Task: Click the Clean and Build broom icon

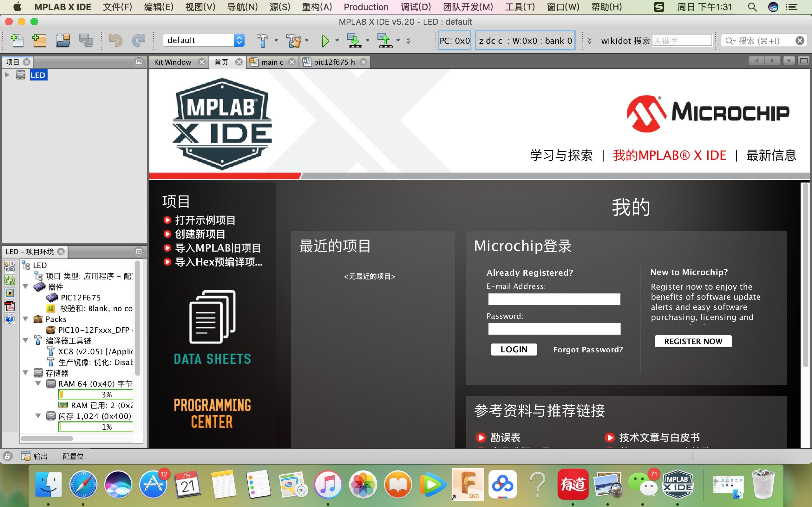Action: click(293, 41)
